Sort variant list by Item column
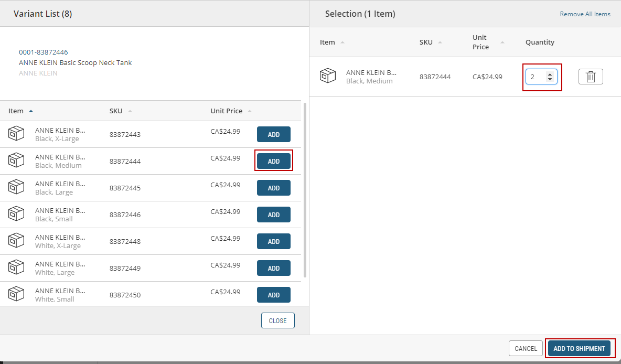This screenshot has width=621, height=364. pyautogui.click(x=16, y=111)
